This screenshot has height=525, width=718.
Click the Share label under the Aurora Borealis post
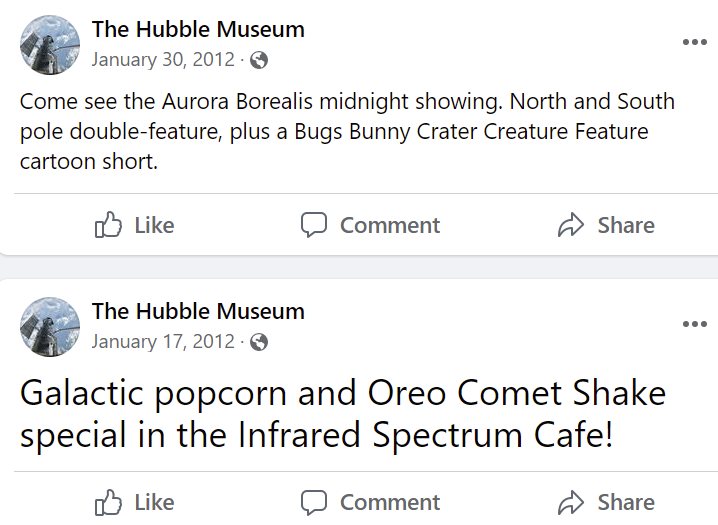click(x=626, y=225)
